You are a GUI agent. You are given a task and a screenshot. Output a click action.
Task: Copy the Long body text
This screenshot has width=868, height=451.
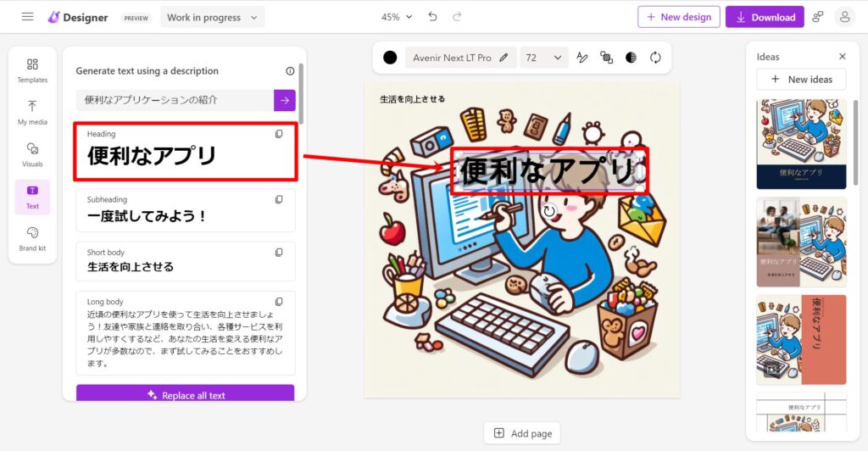279,302
